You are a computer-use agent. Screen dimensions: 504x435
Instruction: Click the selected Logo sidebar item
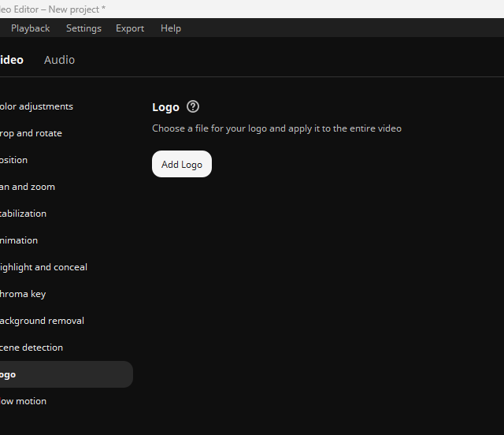coord(47,374)
